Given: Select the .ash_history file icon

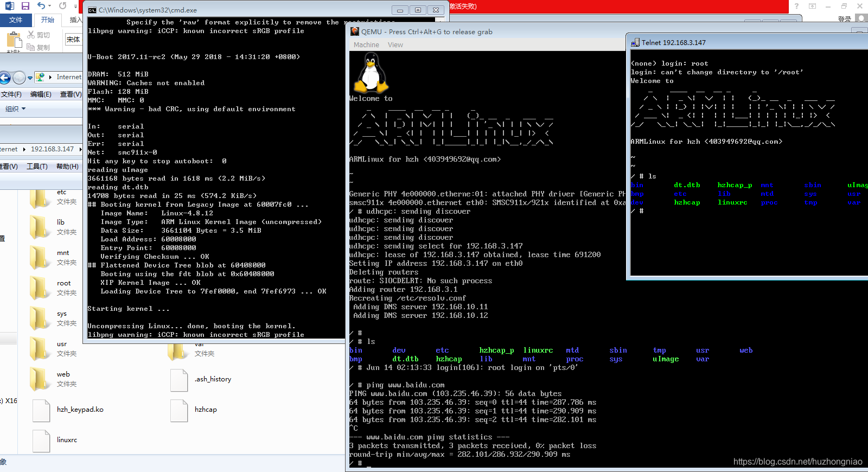Looking at the screenshot, I should point(179,380).
